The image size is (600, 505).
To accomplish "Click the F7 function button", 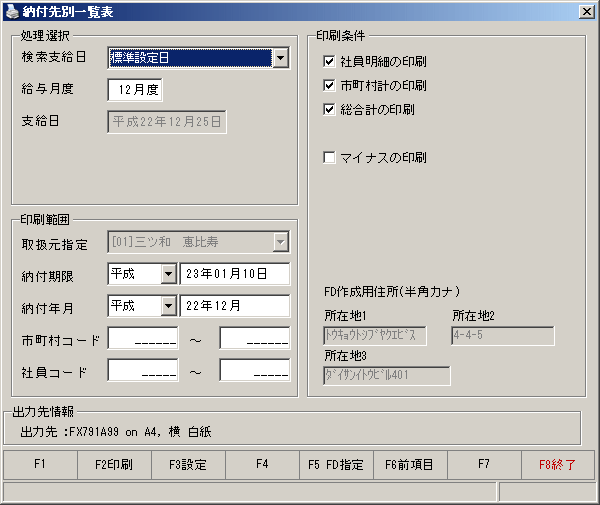I will coord(484,464).
